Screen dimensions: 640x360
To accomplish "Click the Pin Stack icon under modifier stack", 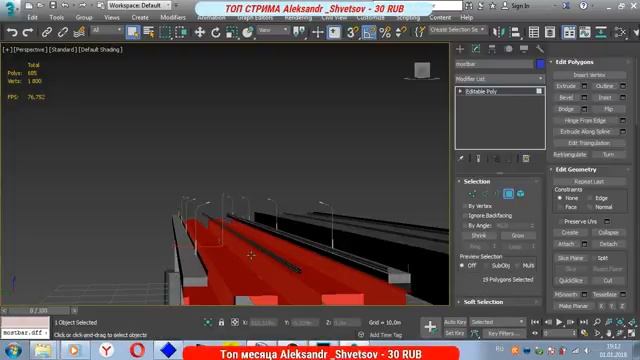I will click(460, 158).
